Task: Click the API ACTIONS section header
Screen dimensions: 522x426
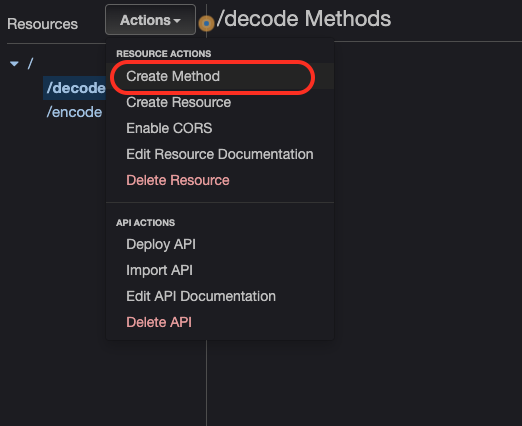Action: [x=145, y=223]
